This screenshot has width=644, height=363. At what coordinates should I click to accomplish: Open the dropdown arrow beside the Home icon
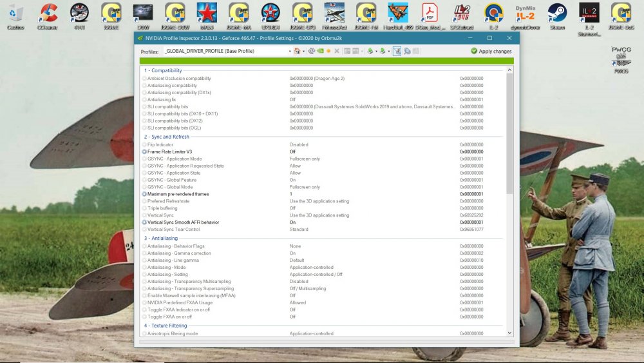point(303,52)
